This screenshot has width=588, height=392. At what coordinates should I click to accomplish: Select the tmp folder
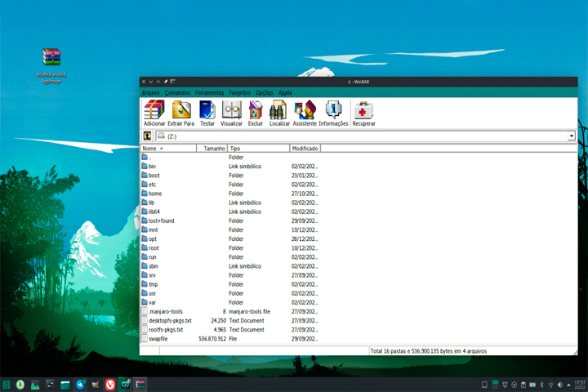point(229,284)
